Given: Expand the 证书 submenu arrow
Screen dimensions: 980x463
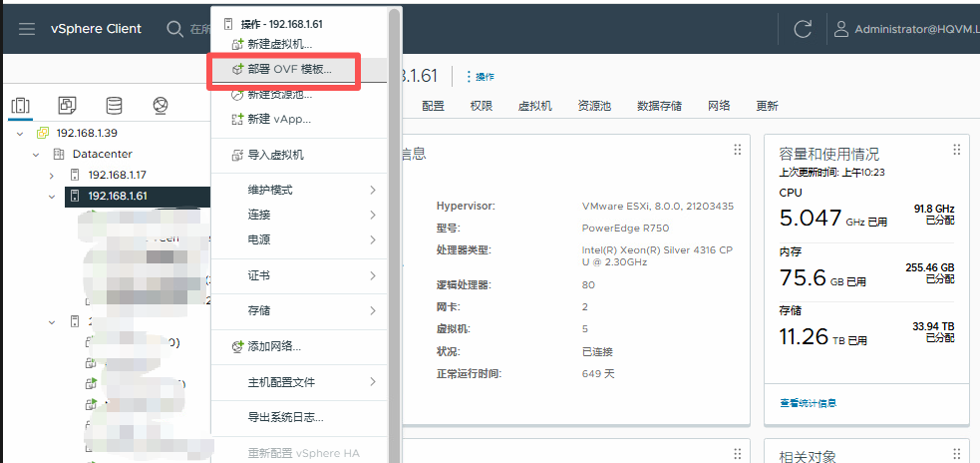Looking at the screenshot, I should (x=373, y=275).
